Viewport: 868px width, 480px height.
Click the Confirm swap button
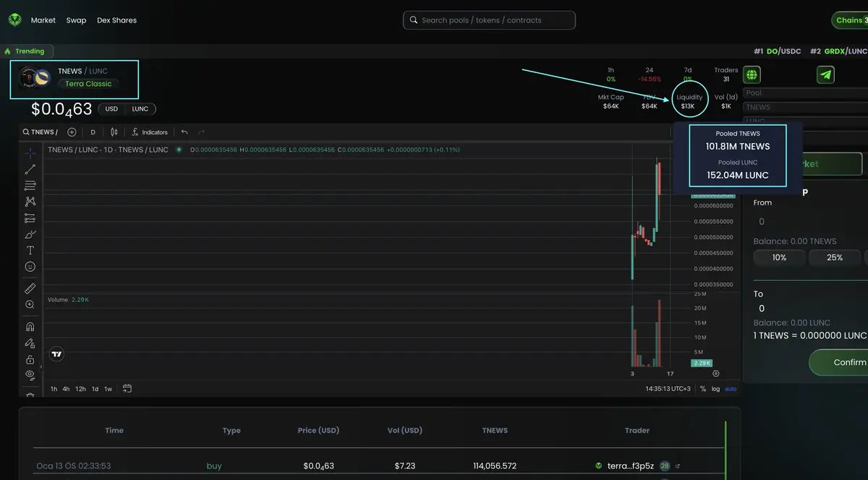coord(839,362)
